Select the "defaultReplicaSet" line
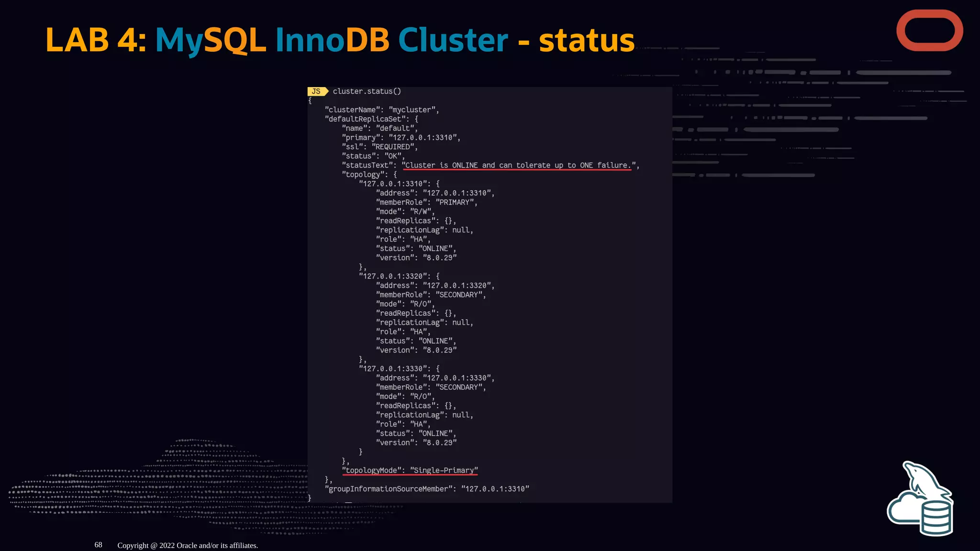The width and height of the screenshot is (980, 551). coord(372,119)
